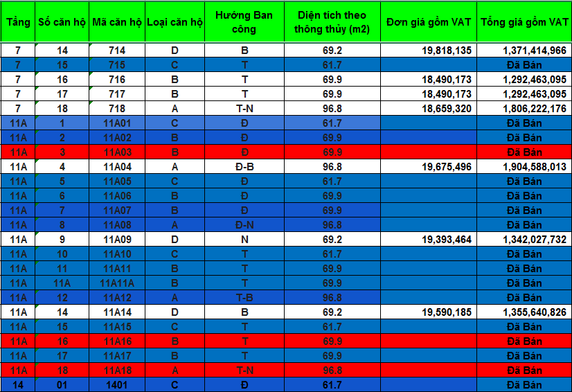Click apartment code 11A12
572x392 pixels.
coord(117,298)
